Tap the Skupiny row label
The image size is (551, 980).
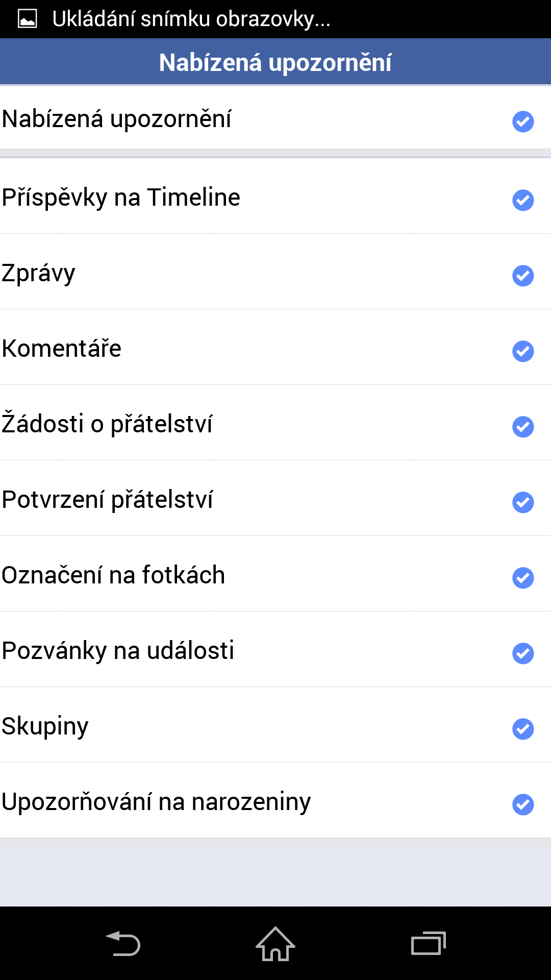coord(45,727)
